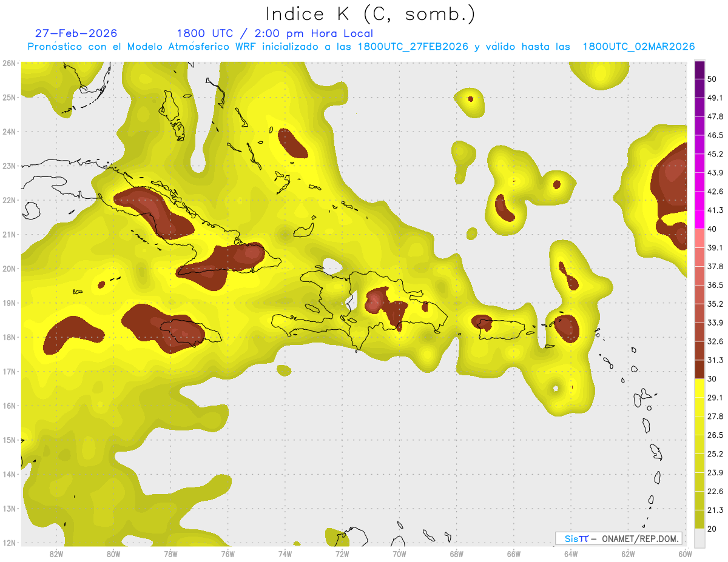Click the "62W" longitude label

(628, 554)
